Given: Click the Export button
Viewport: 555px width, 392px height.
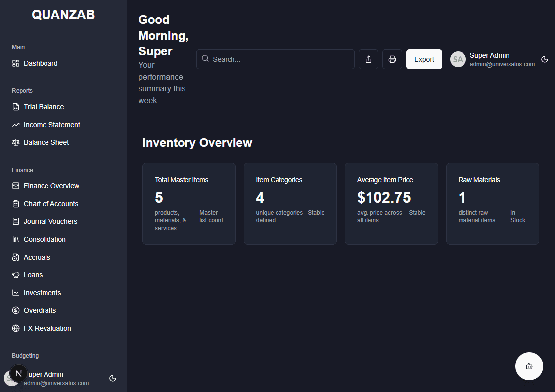Looking at the screenshot, I should pos(424,59).
